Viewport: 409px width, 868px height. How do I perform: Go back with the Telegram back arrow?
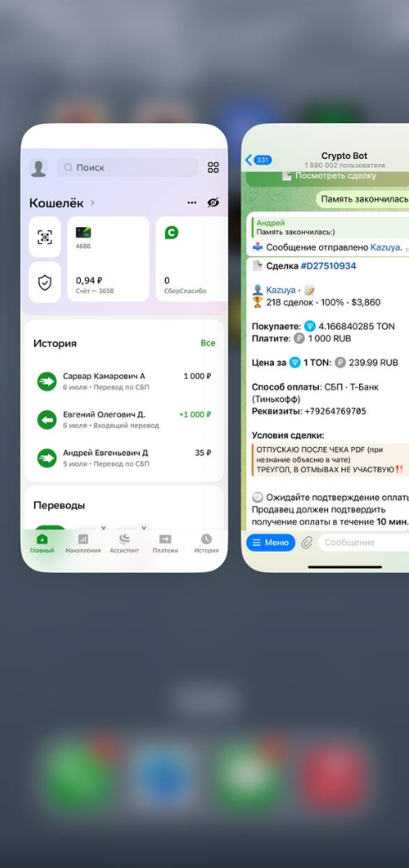(x=248, y=160)
